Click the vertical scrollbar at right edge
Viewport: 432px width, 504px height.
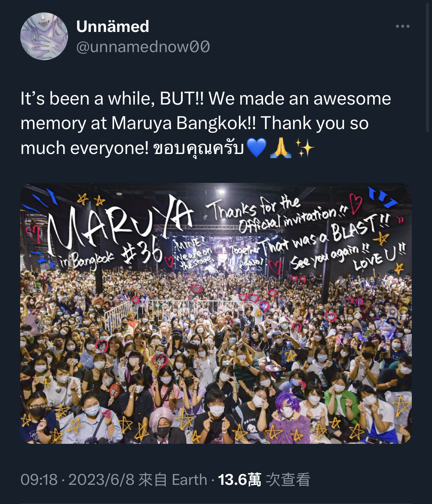point(428,67)
